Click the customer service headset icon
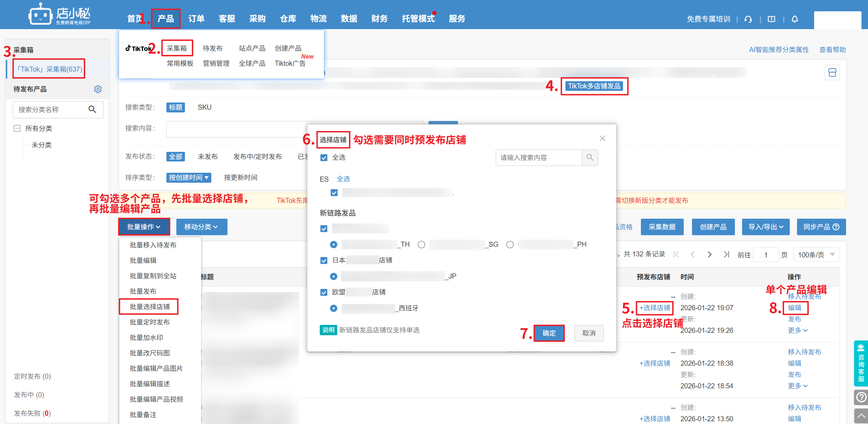Image resolution: width=868 pixels, height=424 pixels. tap(748, 19)
